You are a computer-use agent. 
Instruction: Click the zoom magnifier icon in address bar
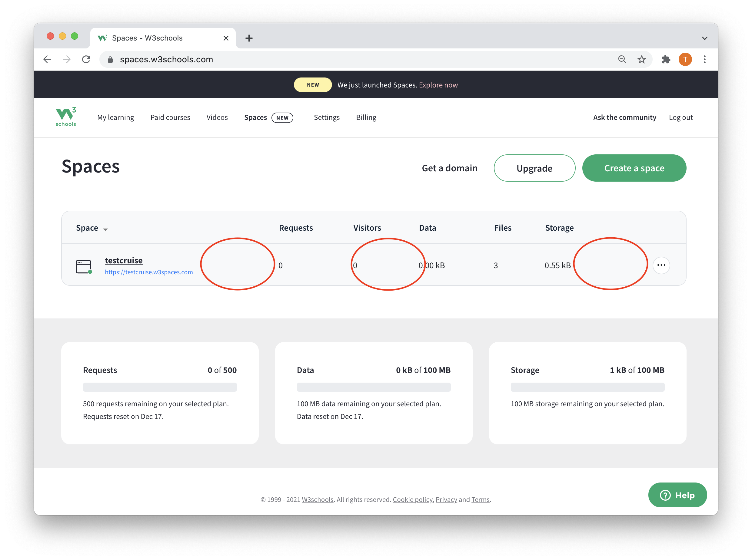click(622, 60)
